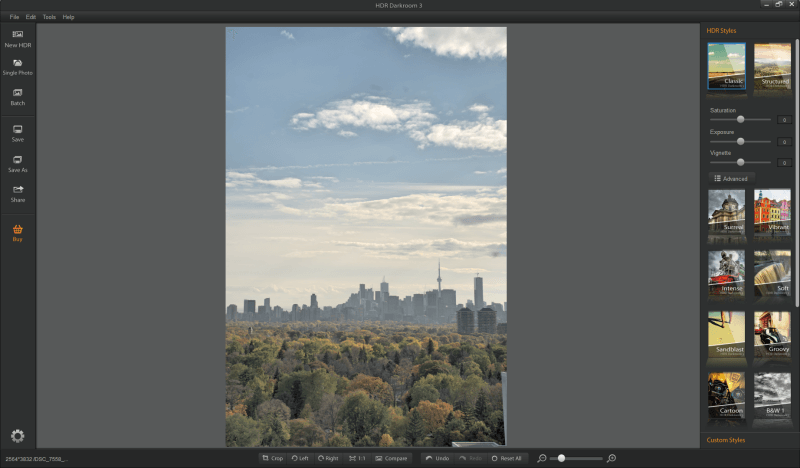Viewport: 800px width, 468px height.
Task: Open the Tools menu
Action: coord(49,17)
